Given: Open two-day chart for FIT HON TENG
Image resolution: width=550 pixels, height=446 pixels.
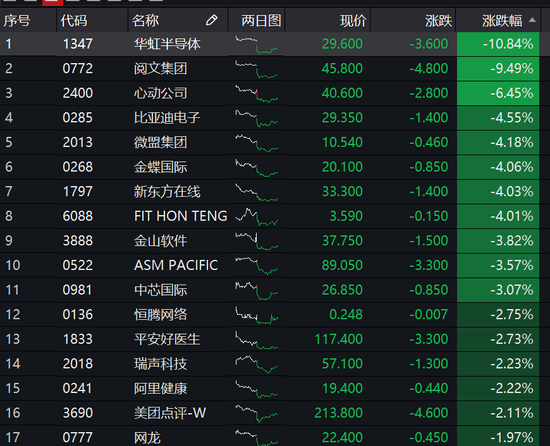Looking at the screenshot, I should point(256,217).
